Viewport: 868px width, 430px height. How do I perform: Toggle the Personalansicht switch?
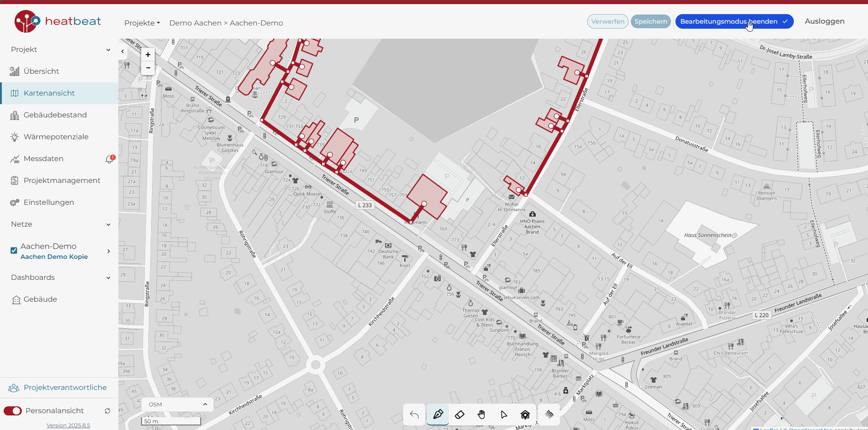pos(13,411)
